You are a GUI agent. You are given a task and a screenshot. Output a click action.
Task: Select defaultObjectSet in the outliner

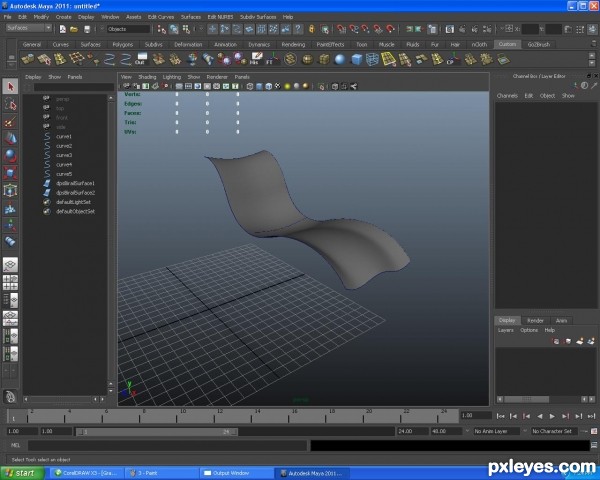75,211
